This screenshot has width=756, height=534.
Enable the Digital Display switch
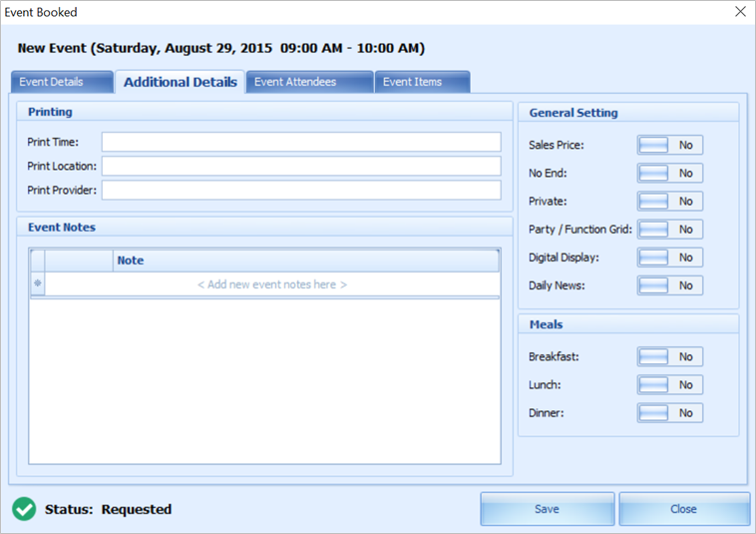[669, 258]
